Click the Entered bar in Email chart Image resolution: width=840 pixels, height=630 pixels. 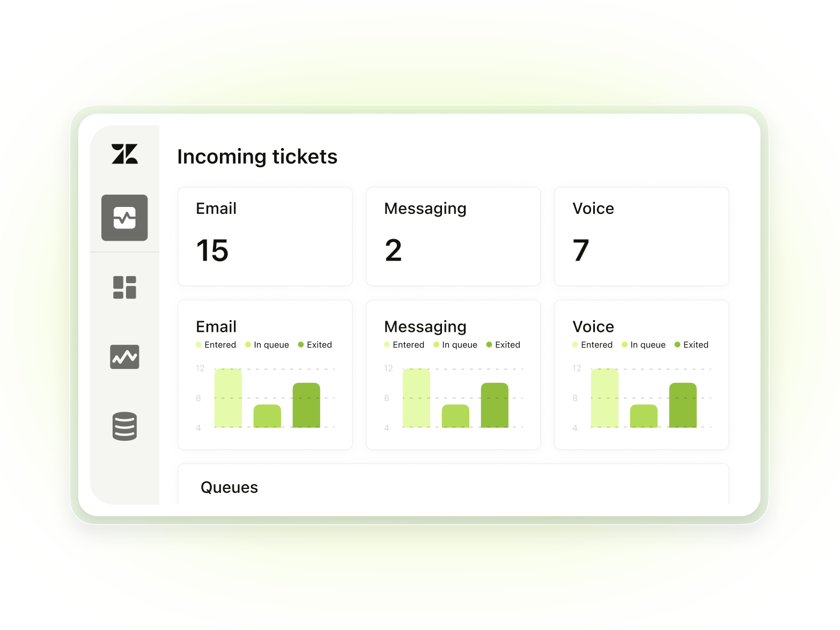pyautogui.click(x=228, y=398)
